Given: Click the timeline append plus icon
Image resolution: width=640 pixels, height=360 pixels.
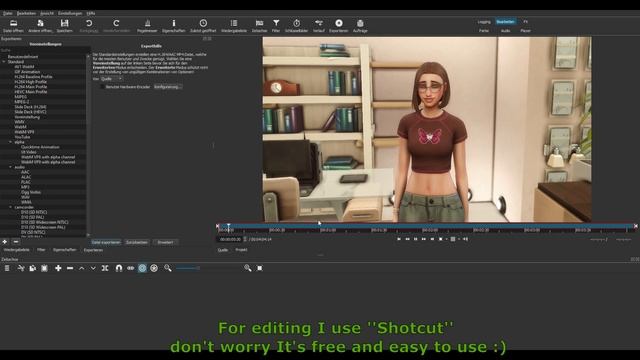Looking at the screenshot, I should pos(58,268).
